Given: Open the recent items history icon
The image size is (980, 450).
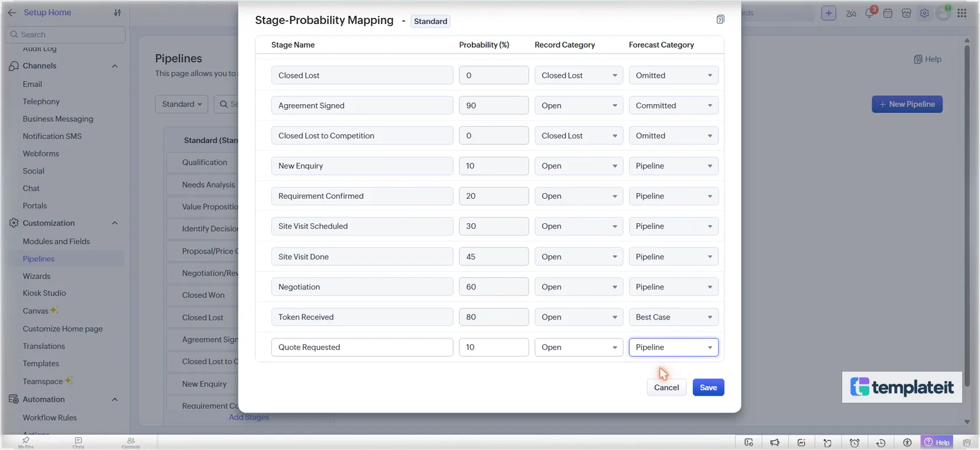Looking at the screenshot, I should pyautogui.click(x=881, y=443).
